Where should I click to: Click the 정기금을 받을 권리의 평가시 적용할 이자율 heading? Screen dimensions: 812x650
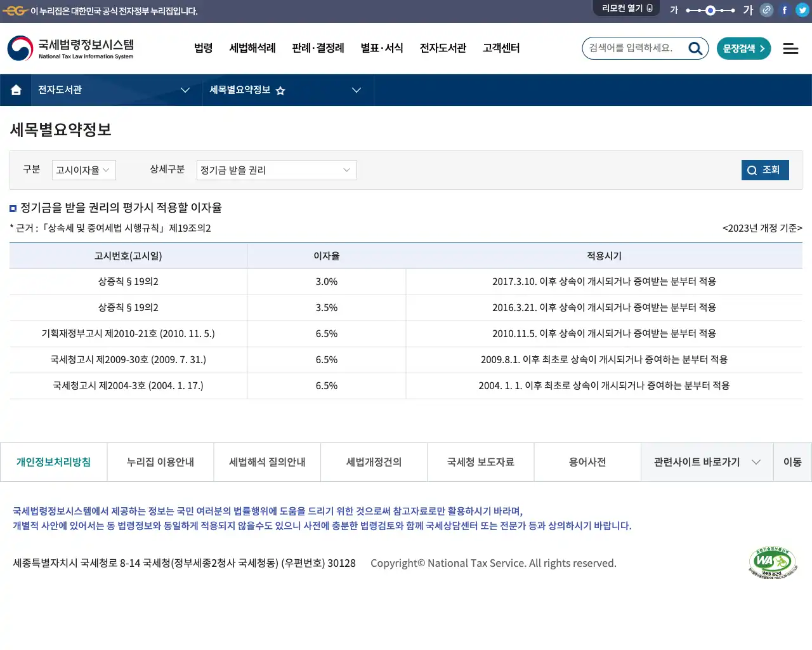pyautogui.click(x=121, y=208)
